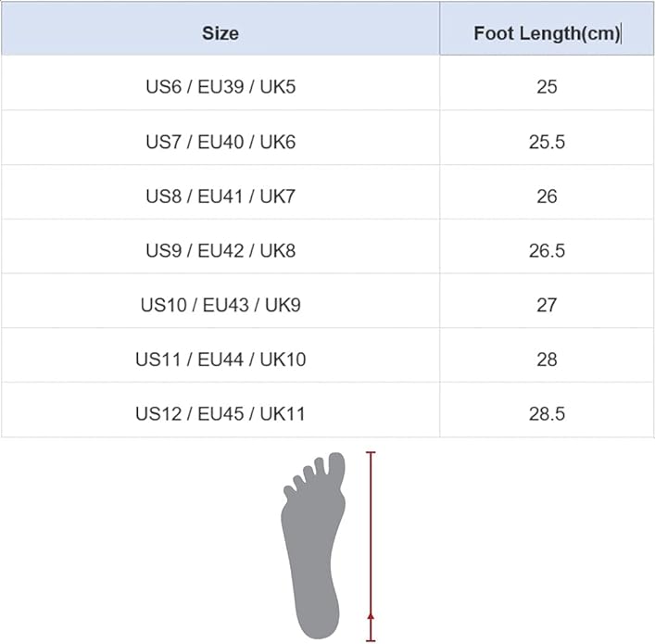This screenshot has width=655, height=644.
Task: Click the 26.5 foot length cell
Action: pyautogui.click(x=547, y=250)
